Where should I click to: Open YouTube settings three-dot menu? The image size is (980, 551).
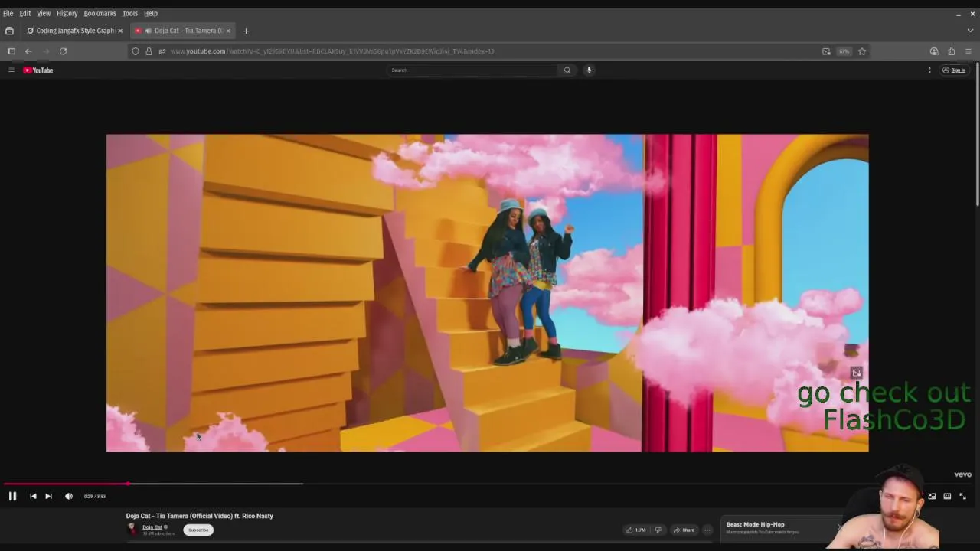(929, 70)
